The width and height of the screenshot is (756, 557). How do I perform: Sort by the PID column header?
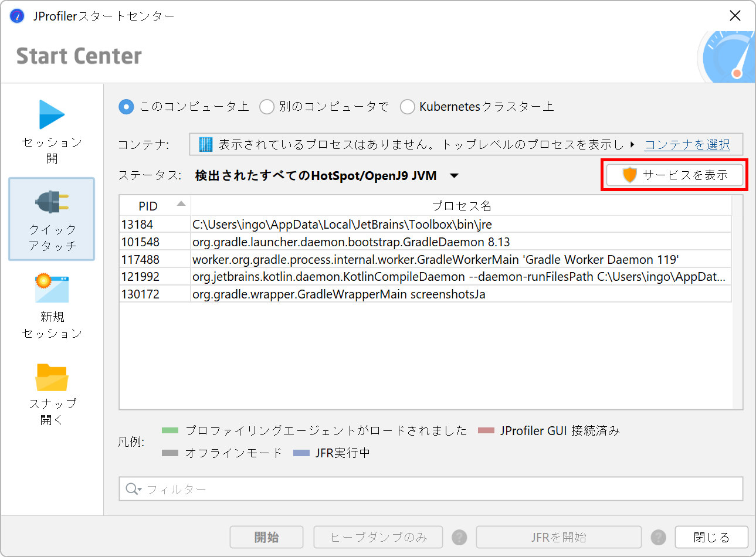point(155,206)
